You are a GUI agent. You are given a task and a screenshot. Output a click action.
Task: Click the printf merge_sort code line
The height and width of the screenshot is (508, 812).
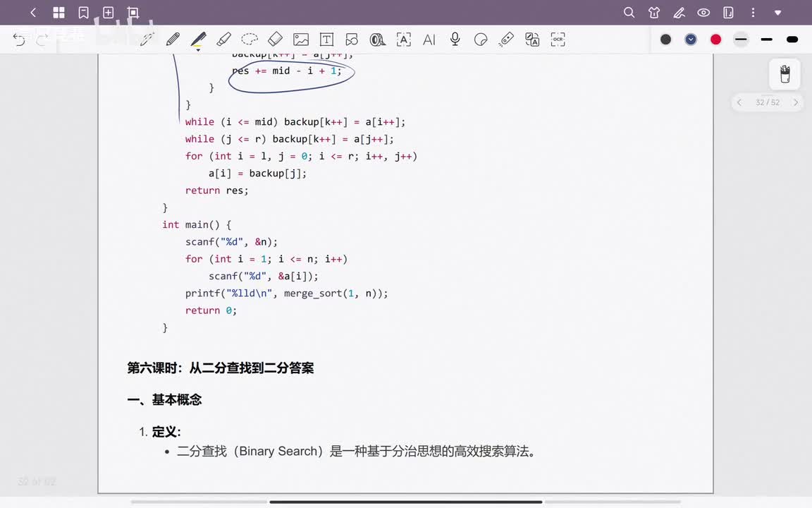[x=286, y=294]
